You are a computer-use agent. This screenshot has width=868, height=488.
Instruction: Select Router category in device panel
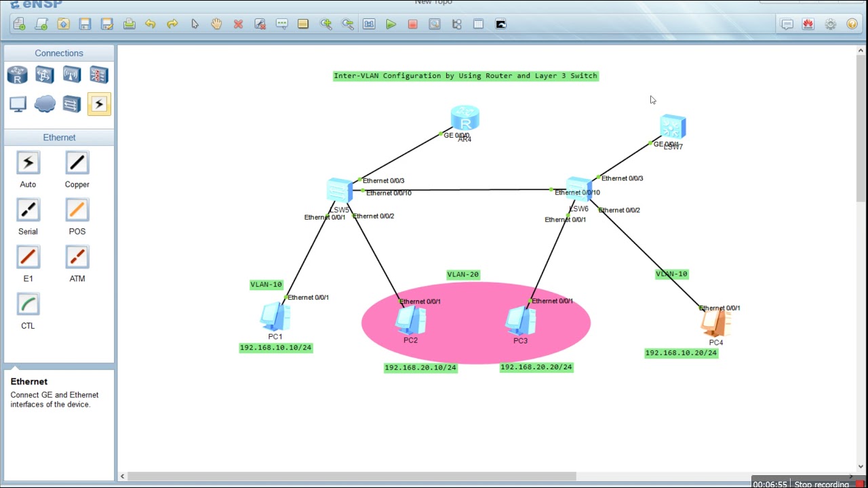point(18,75)
